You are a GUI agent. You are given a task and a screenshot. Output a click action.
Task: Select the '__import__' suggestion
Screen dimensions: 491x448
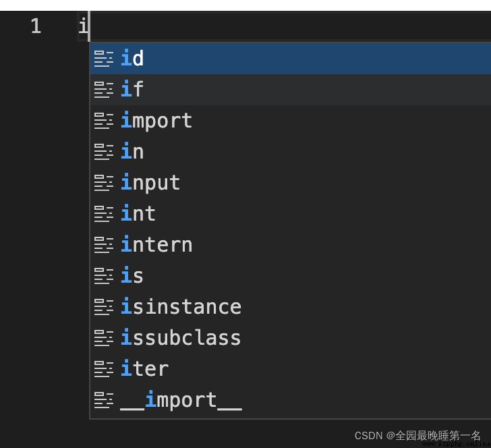[x=290, y=400]
